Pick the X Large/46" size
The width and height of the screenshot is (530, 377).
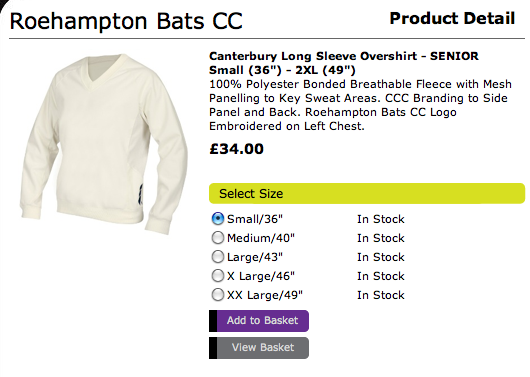[218, 276]
